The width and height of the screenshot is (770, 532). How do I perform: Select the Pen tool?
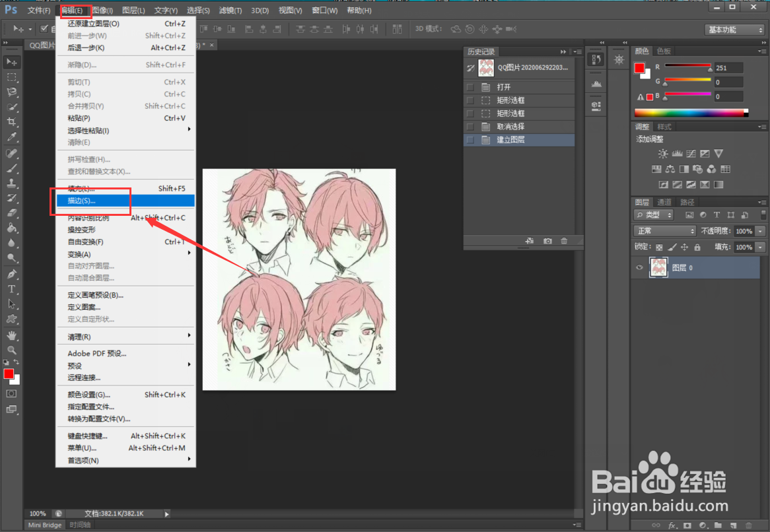click(11, 274)
